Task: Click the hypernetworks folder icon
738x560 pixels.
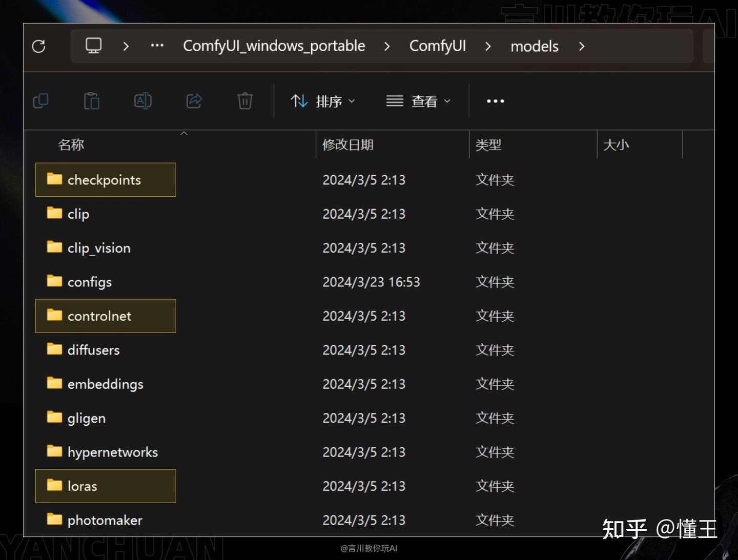Action: [54, 451]
